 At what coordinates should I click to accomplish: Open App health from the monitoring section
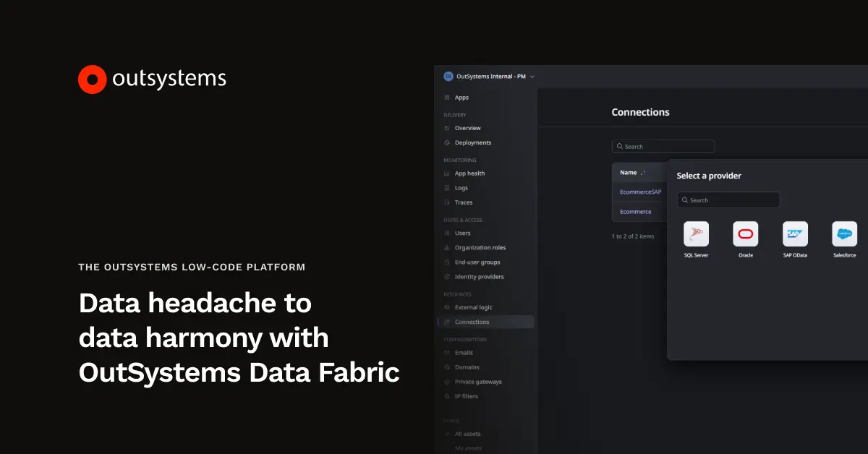447,174
